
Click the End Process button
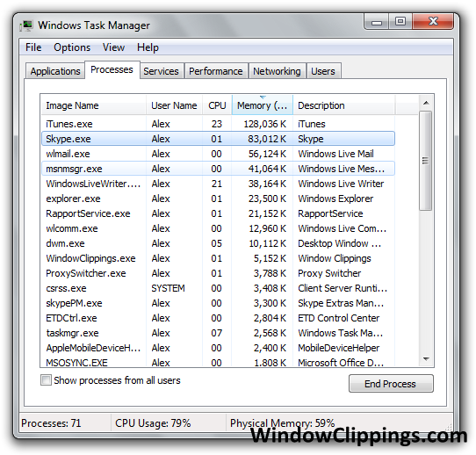pos(391,384)
